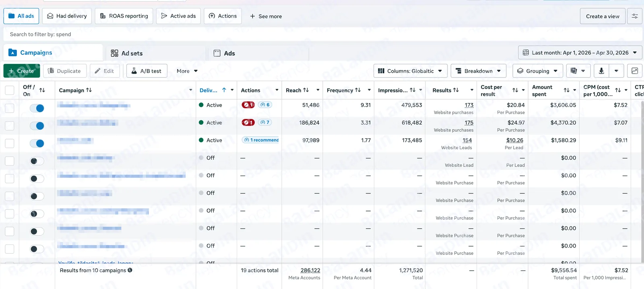Focus the search to filter field
Screen dimensions: 644x289
coord(322,34)
